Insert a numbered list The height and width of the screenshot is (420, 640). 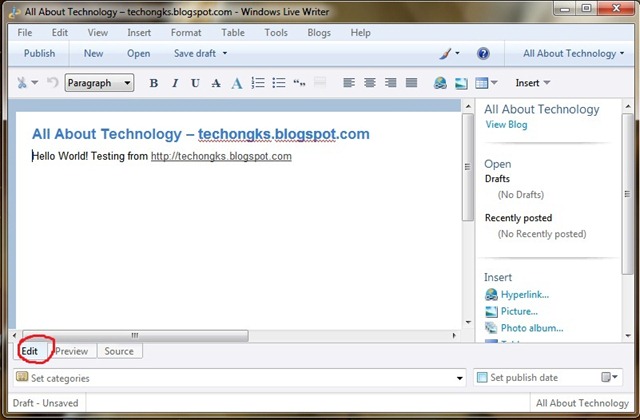258,83
